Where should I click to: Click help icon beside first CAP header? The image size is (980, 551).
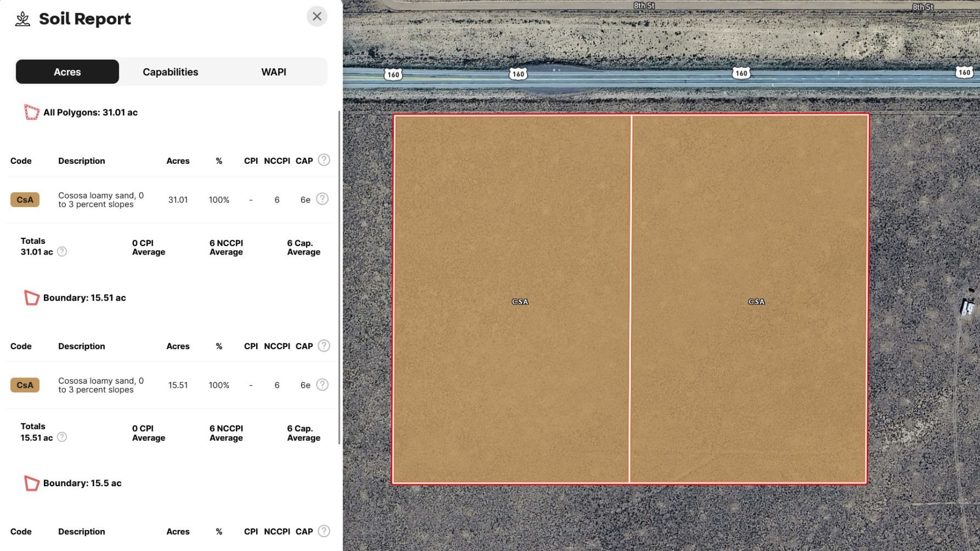coord(324,160)
